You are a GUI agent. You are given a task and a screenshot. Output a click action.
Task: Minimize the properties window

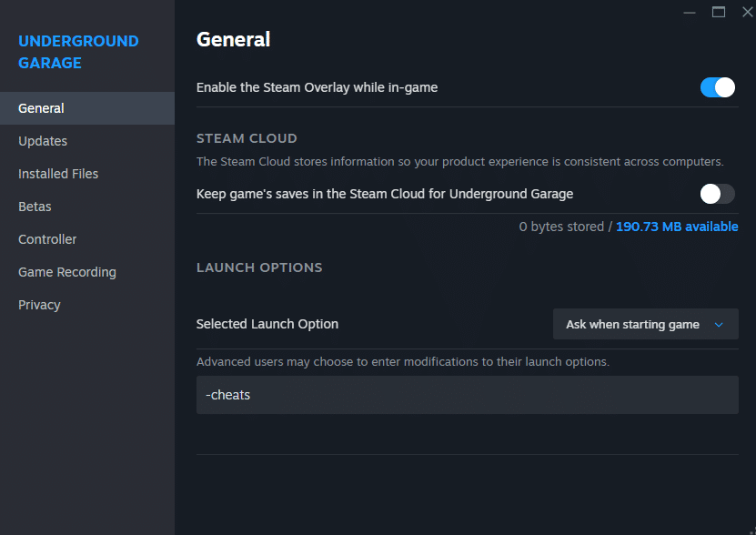pos(690,12)
